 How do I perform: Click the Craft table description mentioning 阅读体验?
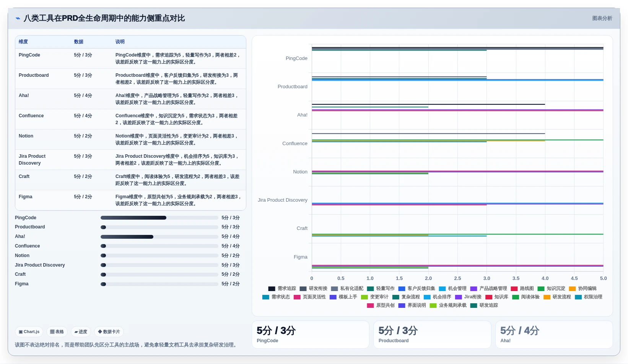[177, 180]
